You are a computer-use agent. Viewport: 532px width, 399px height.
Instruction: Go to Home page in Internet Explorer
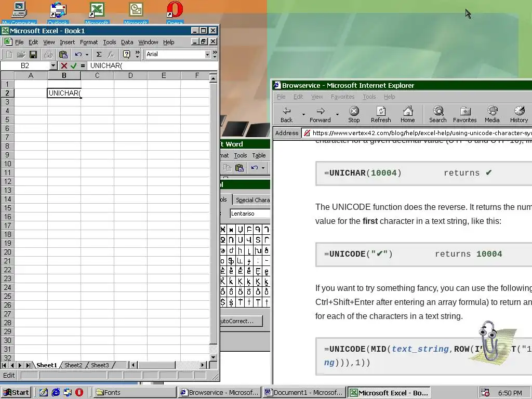click(x=407, y=115)
